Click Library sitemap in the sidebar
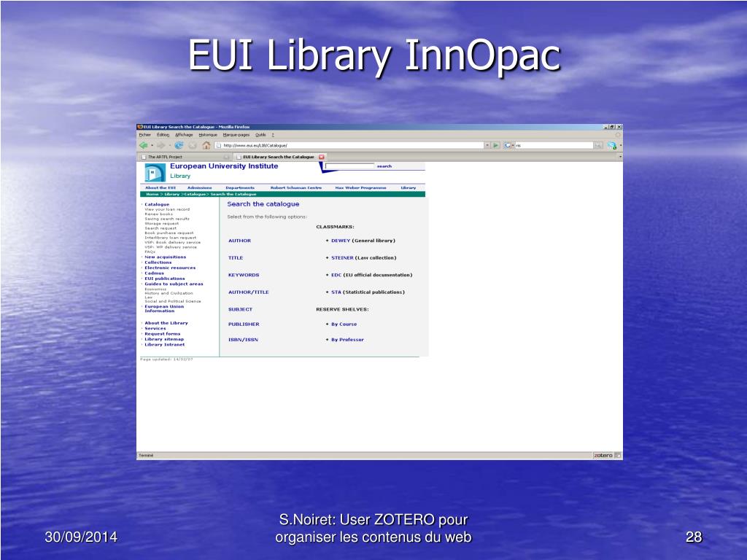747x560 pixels. point(164,339)
